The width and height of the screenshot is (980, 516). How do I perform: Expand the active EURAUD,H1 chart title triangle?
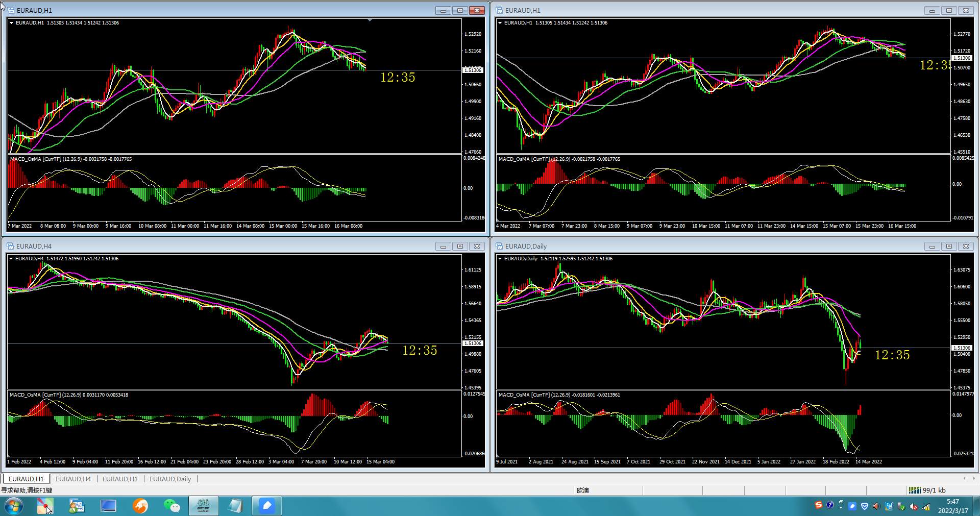pos(11,23)
